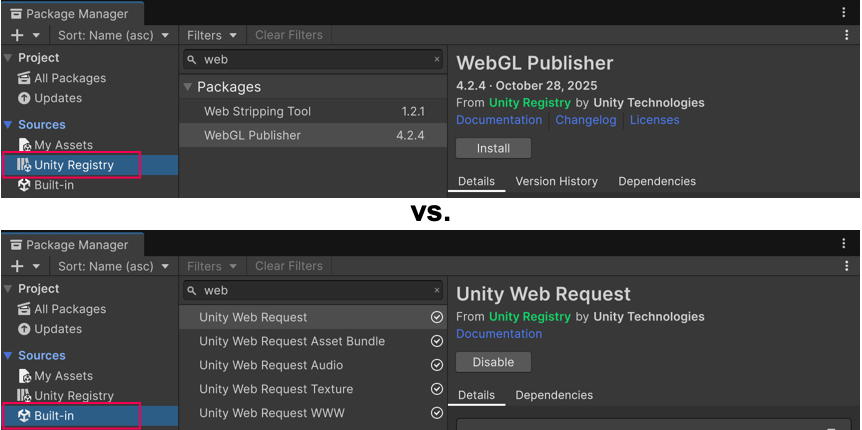Select Unity Web Request Asset Bundle row

pos(313,341)
